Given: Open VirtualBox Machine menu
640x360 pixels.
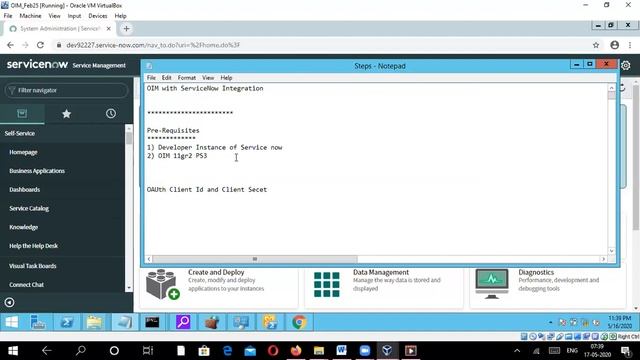Looking at the screenshot, I should [x=30, y=16].
